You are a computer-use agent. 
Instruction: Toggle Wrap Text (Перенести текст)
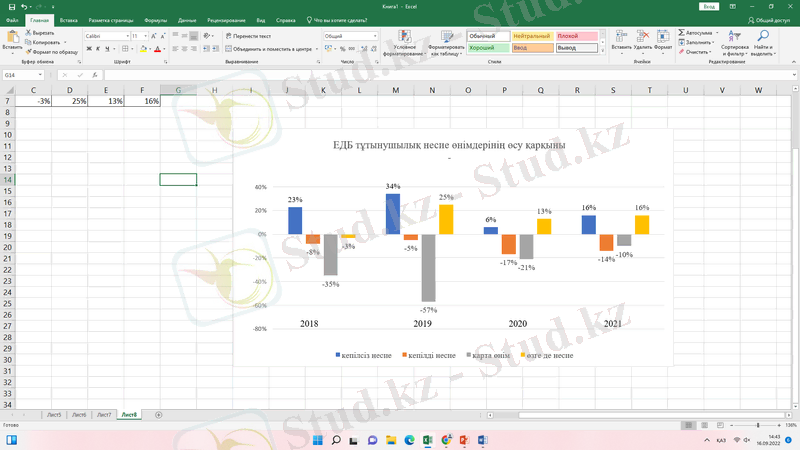click(x=248, y=36)
